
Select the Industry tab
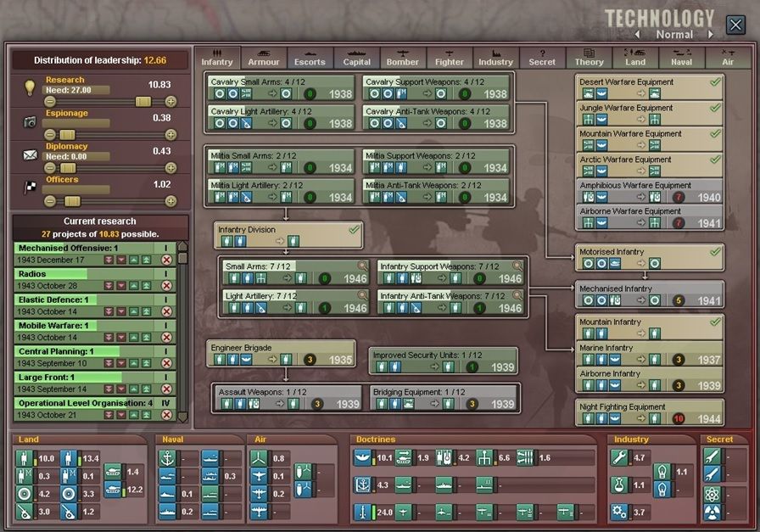[x=495, y=58]
